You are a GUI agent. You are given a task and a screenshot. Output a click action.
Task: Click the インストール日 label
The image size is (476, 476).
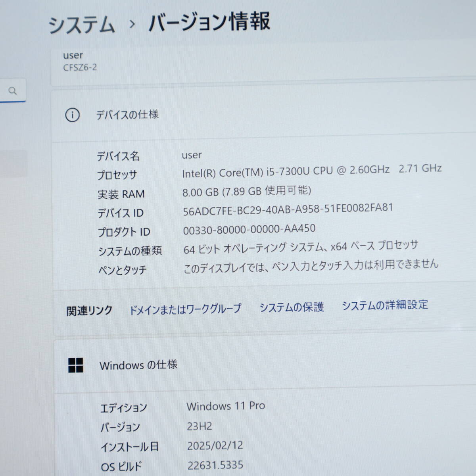pyautogui.click(x=130, y=447)
